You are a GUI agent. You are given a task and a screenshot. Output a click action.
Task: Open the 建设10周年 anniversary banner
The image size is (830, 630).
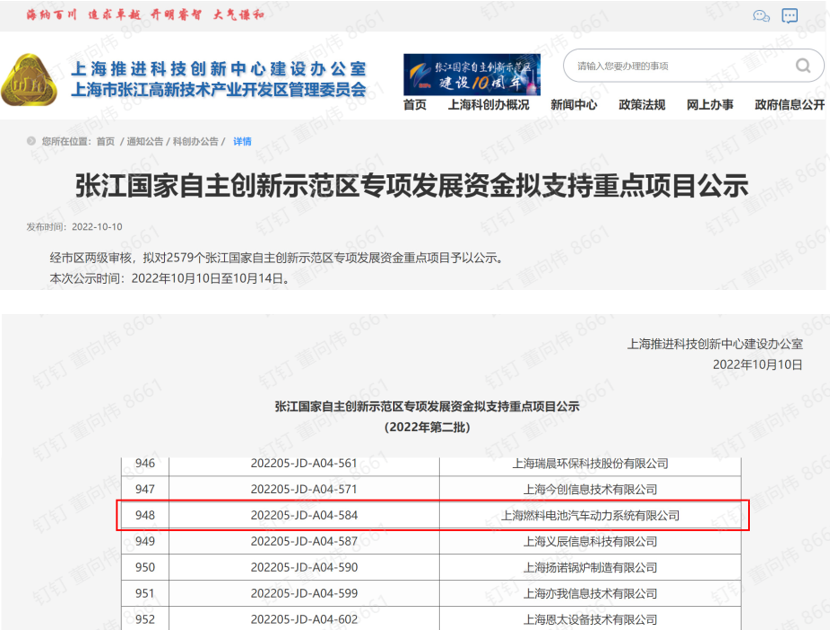pyautogui.click(x=471, y=75)
